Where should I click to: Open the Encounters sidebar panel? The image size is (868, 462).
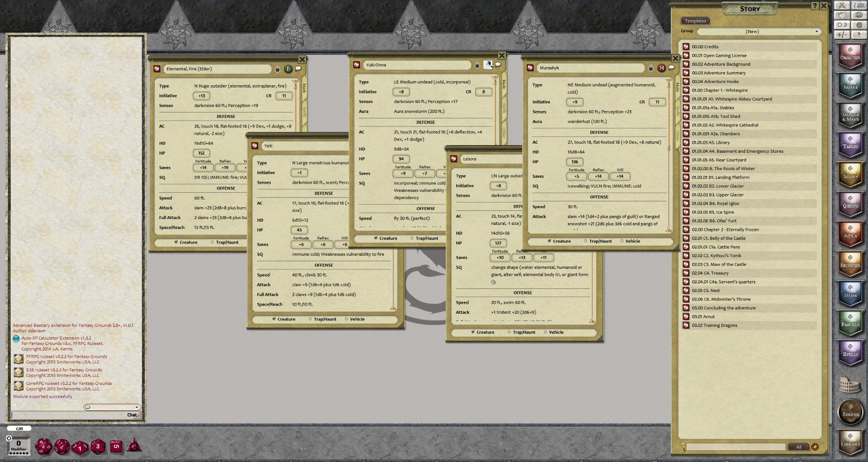coord(850,264)
